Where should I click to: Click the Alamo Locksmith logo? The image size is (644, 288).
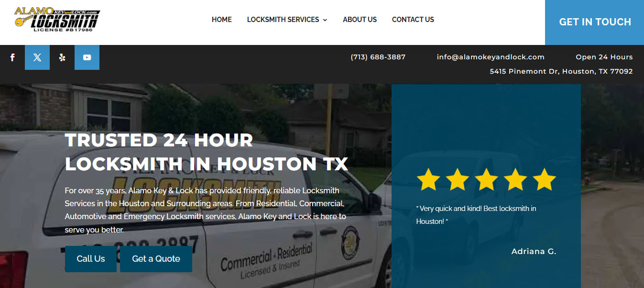57,20
